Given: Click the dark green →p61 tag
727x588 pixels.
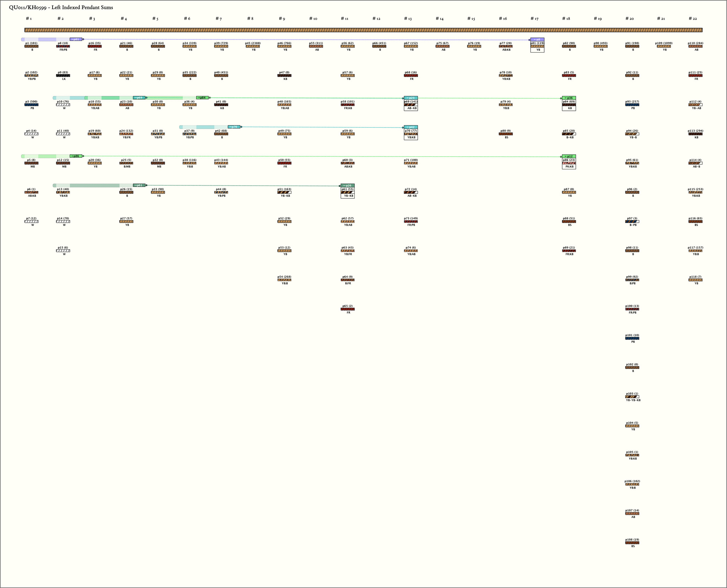Looking at the screenshot, I should pyautogui.click(x=139, y=185).
